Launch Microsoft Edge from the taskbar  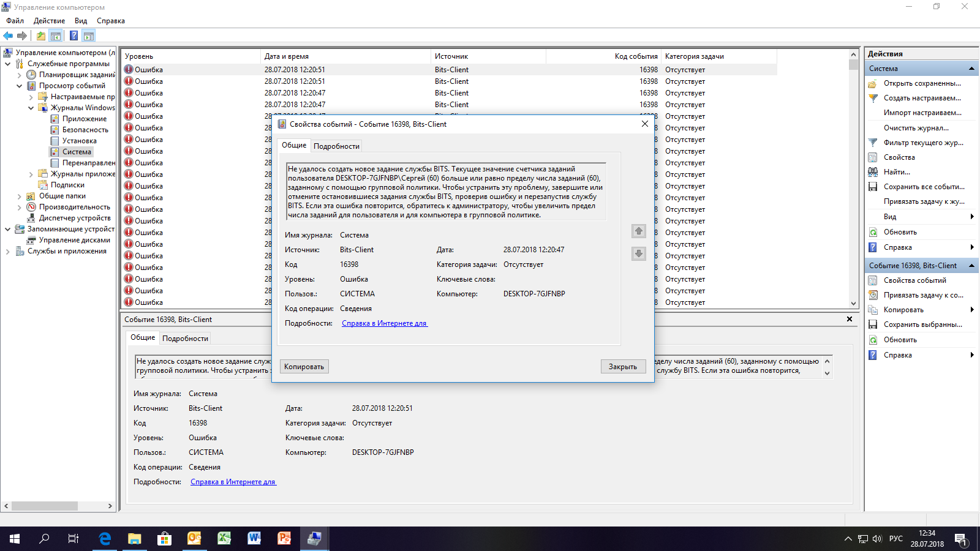pyautogui.click(x=105, y=539)
